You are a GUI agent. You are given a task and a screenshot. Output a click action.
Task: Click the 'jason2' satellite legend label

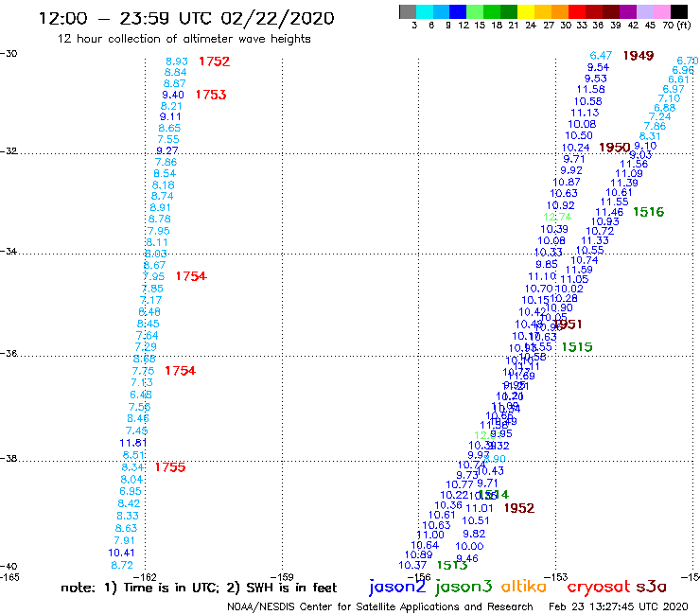pyautogui.click(x=397, y=587)
